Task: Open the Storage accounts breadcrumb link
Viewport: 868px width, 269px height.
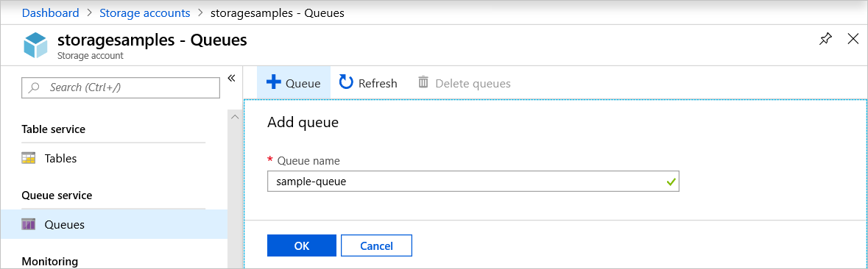Action: point(145,12)
